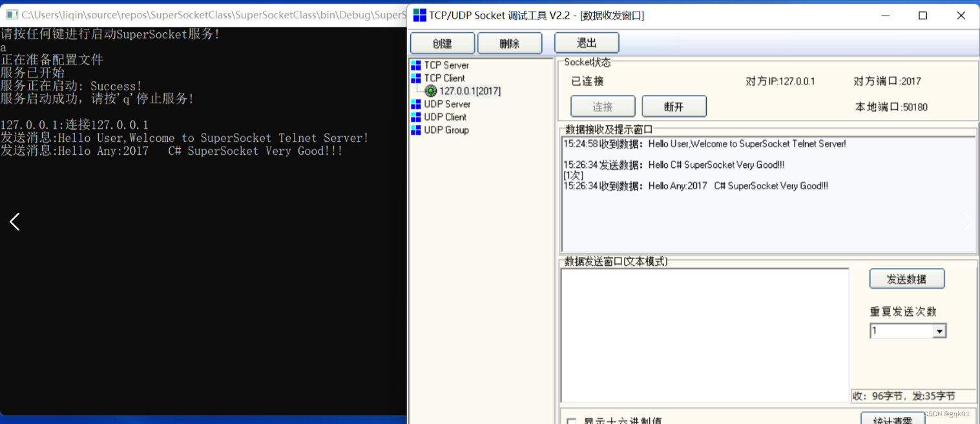Click the 退出 exit button

click(x=586, y=43)
